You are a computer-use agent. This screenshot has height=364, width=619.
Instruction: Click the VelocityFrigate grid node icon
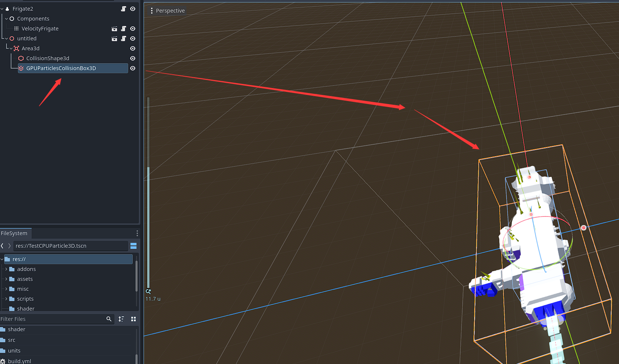[16, 29]
